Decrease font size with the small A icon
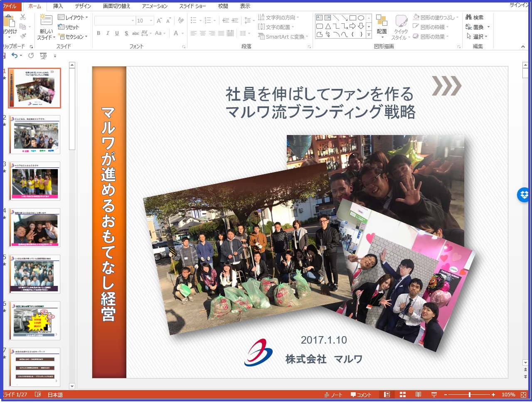Screen dimensions: 532x403 (x=168, y=20)
